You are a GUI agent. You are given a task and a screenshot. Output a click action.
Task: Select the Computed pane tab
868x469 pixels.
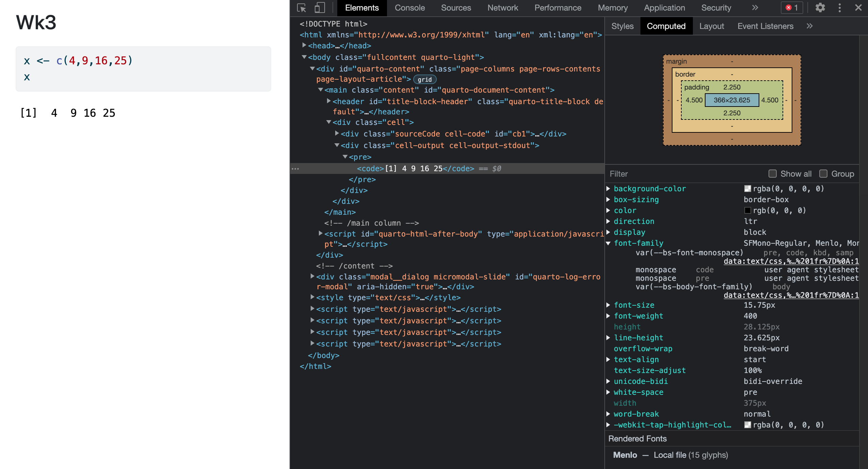666,26
